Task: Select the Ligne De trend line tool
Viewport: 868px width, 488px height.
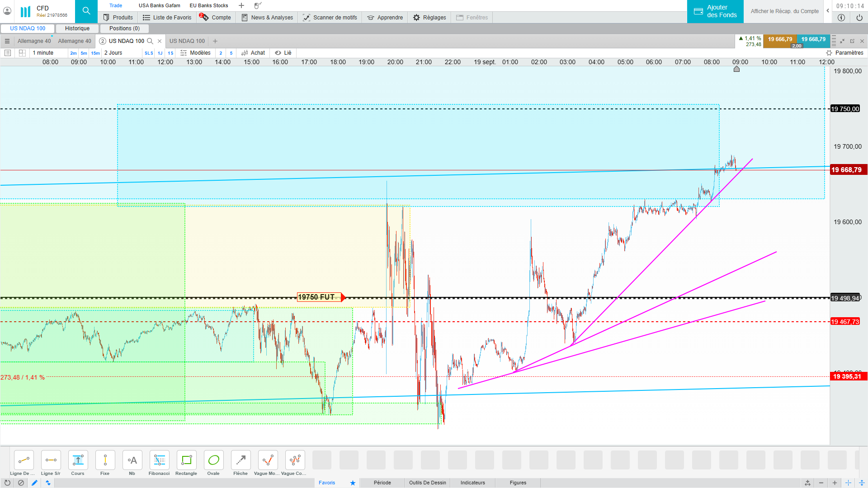Action: point(24,460)
